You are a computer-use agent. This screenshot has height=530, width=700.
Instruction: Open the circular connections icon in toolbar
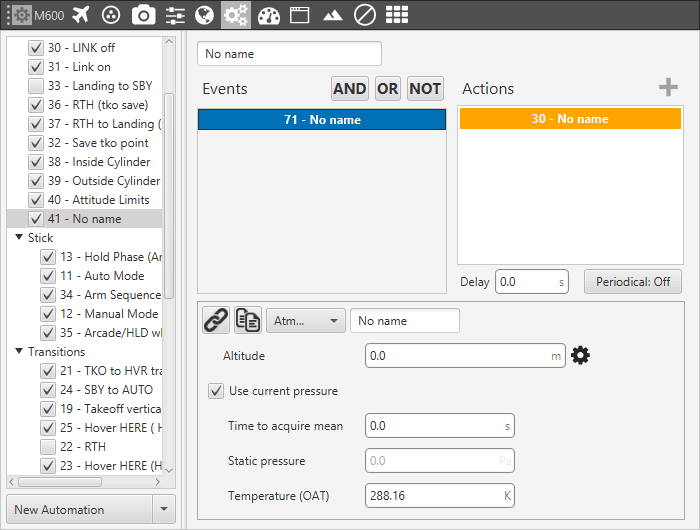point(111,15)
